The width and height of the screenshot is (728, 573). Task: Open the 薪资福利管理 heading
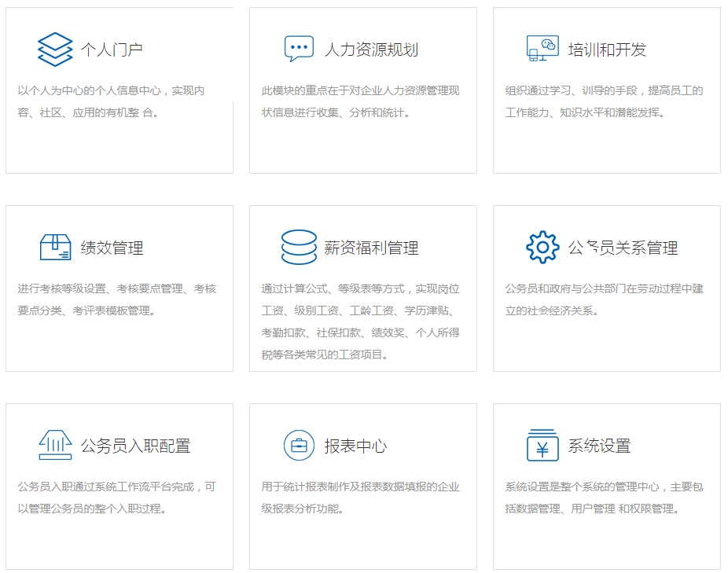(x=371, y=248)
